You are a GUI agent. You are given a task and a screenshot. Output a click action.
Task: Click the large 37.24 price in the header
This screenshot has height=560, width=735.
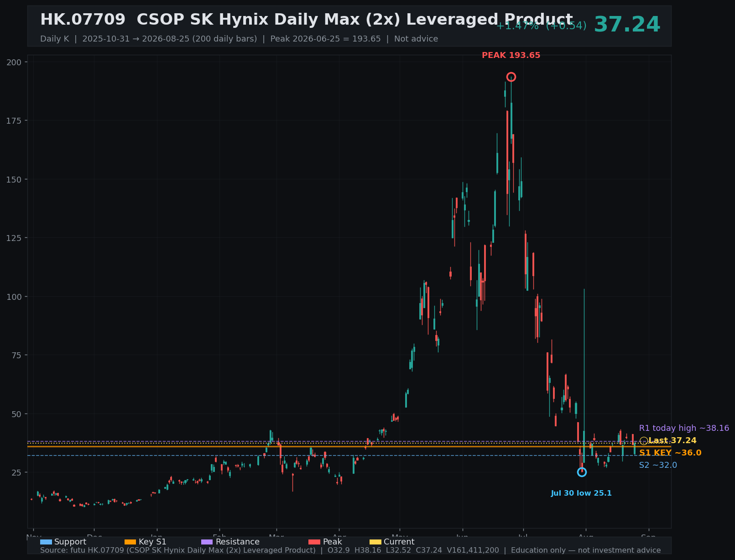click(627, 25)
